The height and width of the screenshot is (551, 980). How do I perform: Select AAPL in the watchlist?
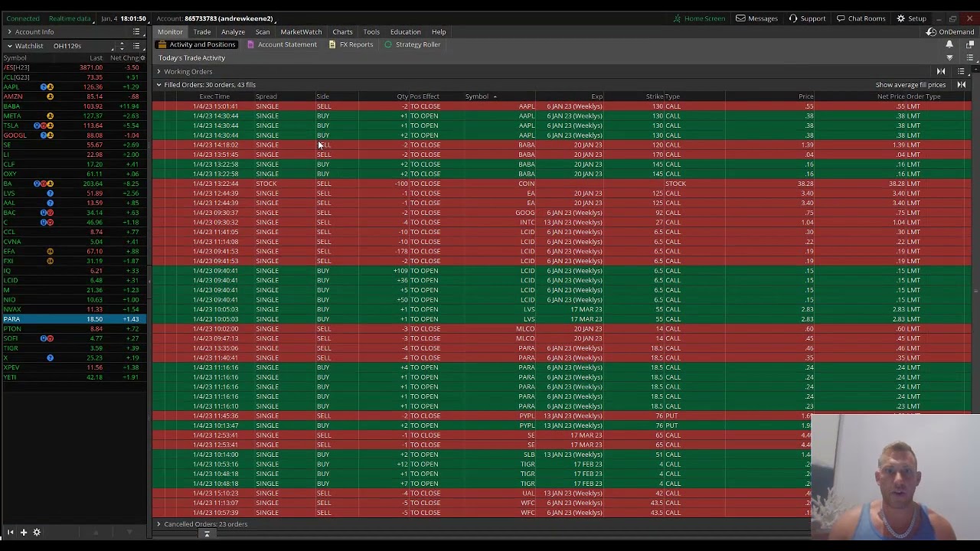click(11, 87)
